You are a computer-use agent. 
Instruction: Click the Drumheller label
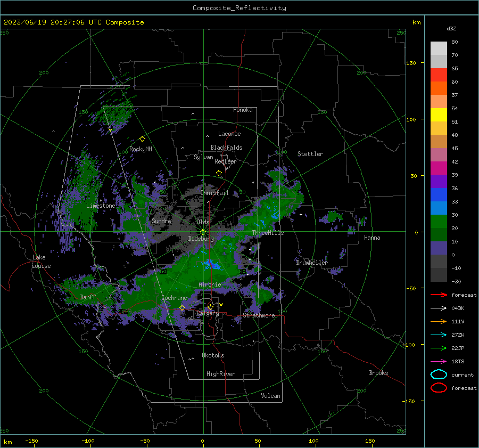312,263
